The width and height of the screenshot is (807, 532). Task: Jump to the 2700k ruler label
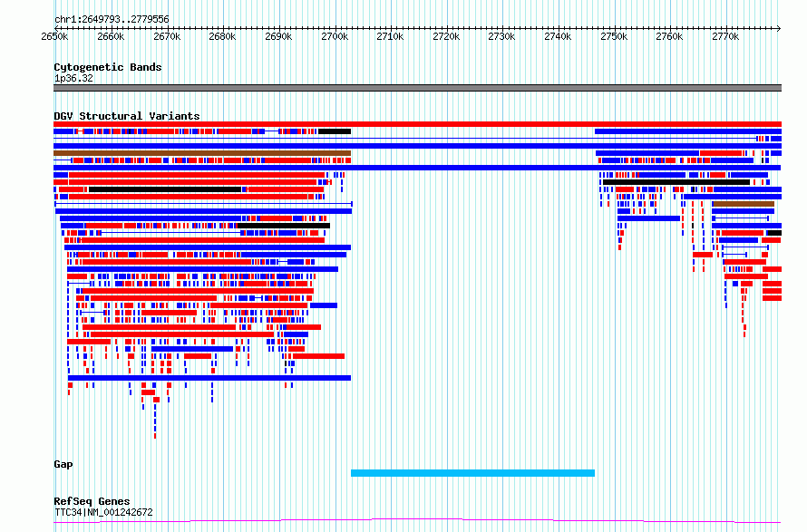click(x=335, y=36)
